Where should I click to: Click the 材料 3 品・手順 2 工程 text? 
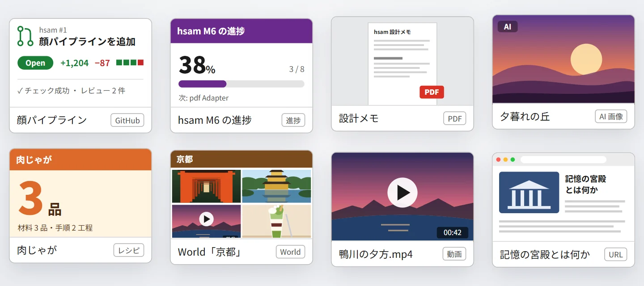tap(55, 228)
